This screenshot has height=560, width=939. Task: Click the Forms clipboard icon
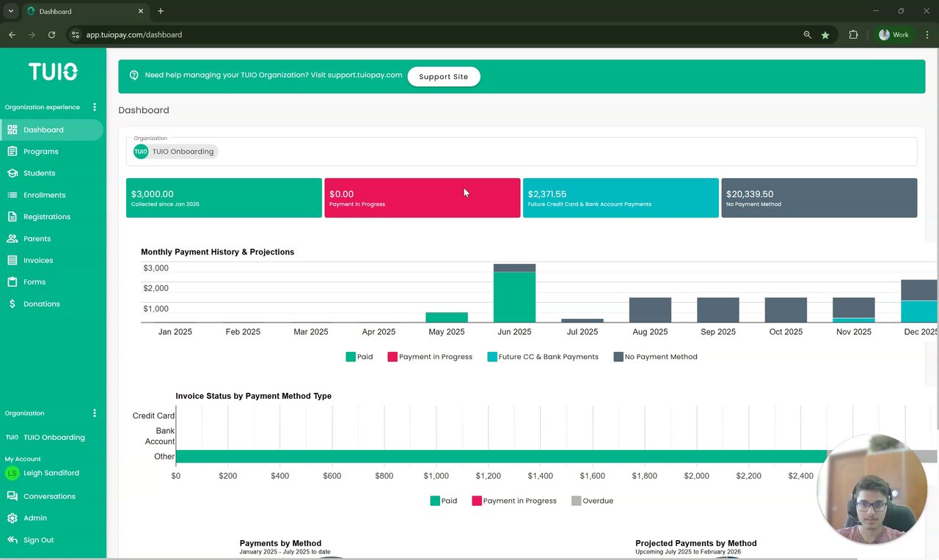coord(12,282)
